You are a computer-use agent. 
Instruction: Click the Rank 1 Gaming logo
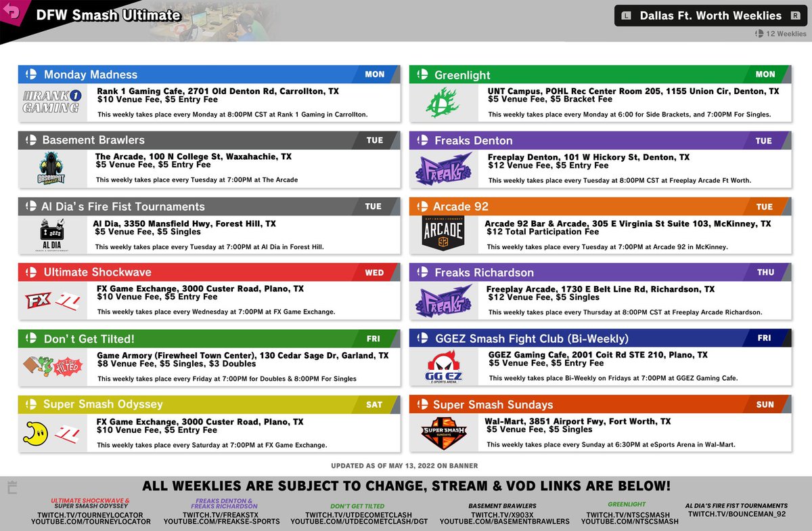52,102
